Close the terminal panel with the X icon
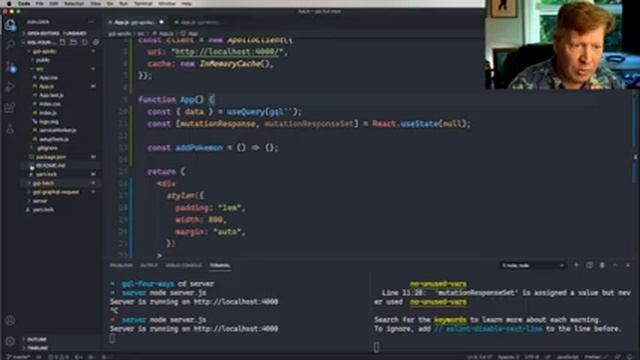640x360 pixels. 628,265
